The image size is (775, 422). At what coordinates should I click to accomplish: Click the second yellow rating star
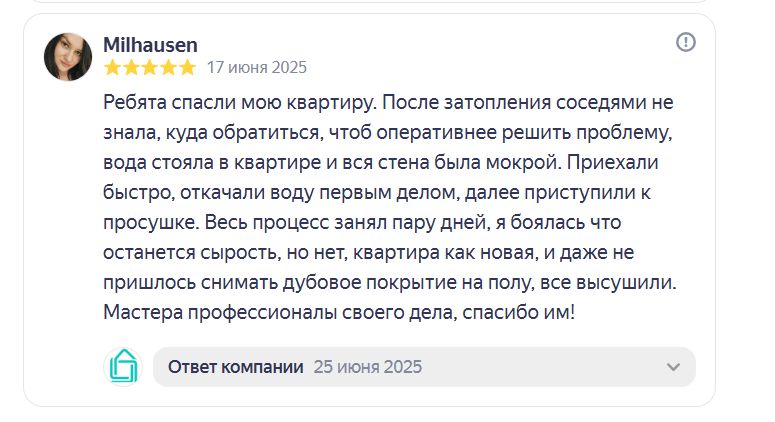click(131, 67)
